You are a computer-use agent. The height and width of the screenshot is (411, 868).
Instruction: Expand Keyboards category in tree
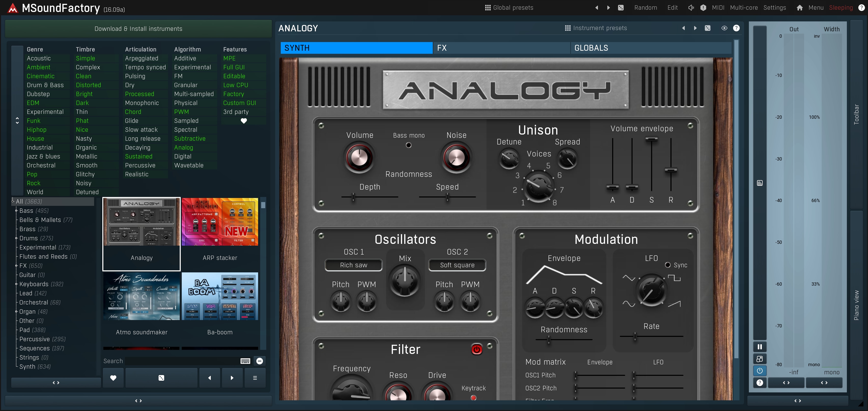tap(16, 284)
